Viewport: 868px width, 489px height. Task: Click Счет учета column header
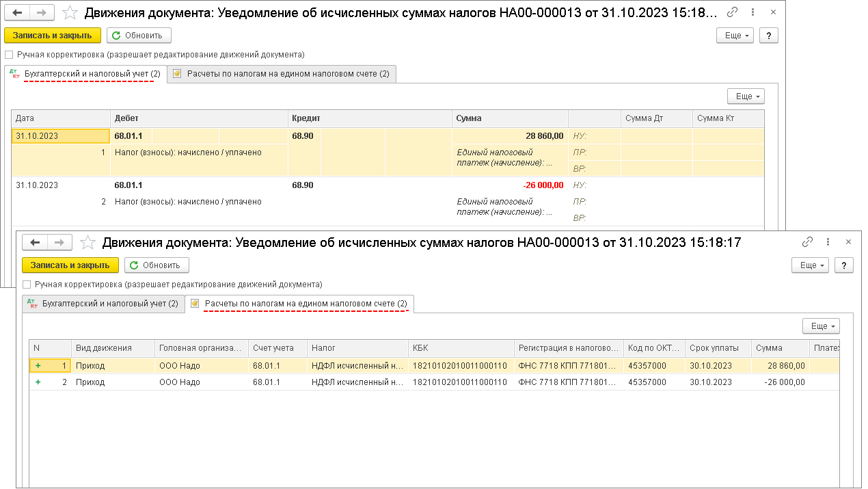pos(278,348)
